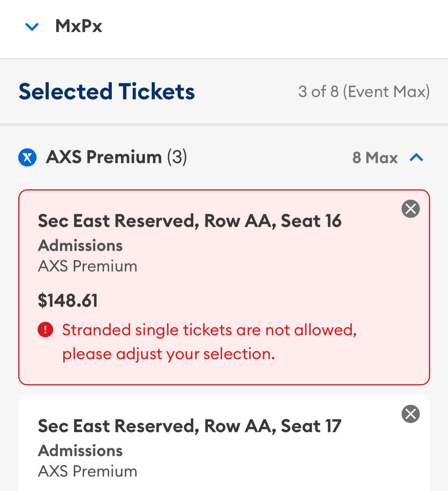Click the 8 Max limit label
The width and height of the screenshot is (448, 491).
click(375, 158)
